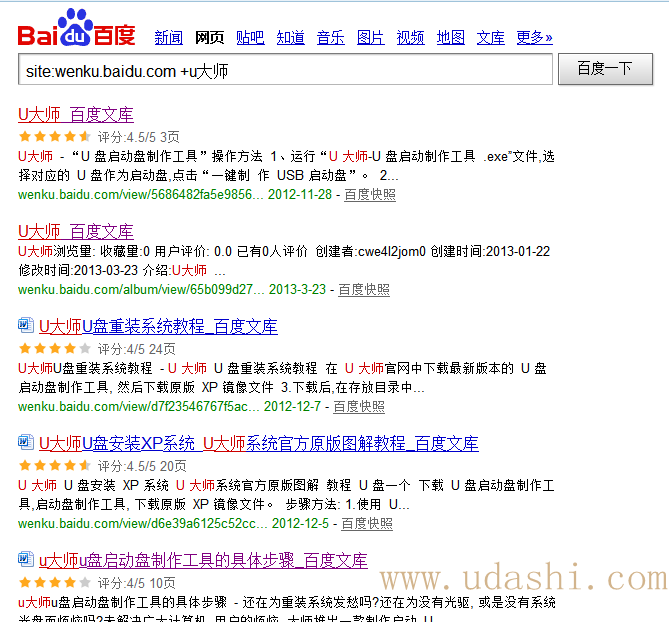Click URL wenku.baidu.com/view/d6e39a6125c52cc...

tap(143, 523)
